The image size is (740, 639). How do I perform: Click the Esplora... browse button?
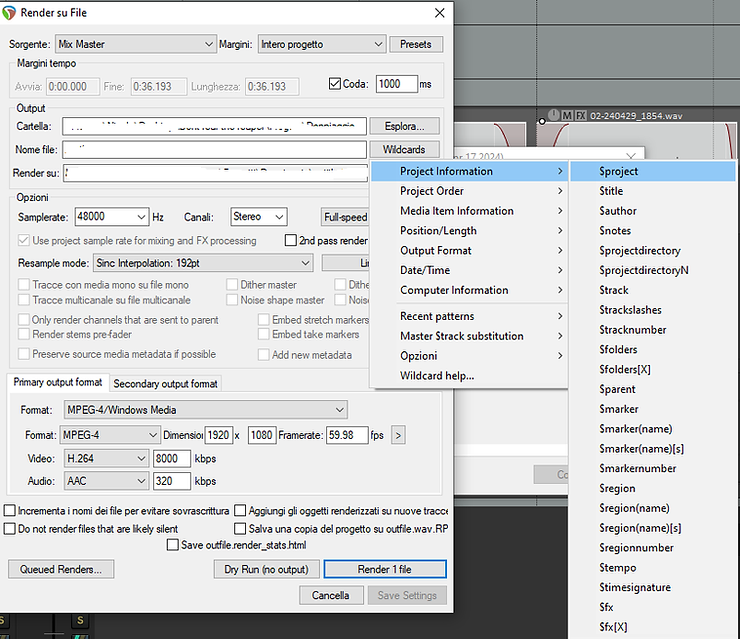tap(404, 126)
